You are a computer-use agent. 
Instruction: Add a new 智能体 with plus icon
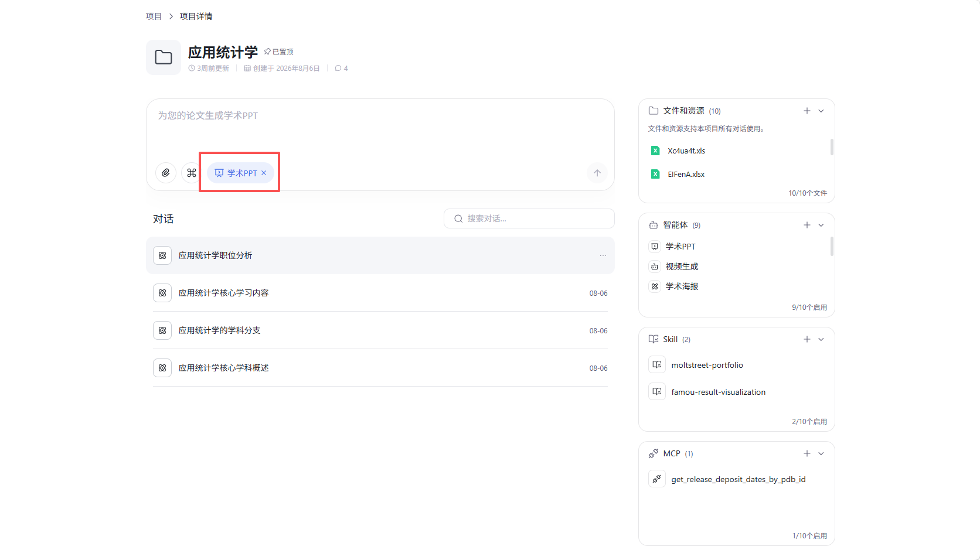pyautogui.click(x=807, y=225)
